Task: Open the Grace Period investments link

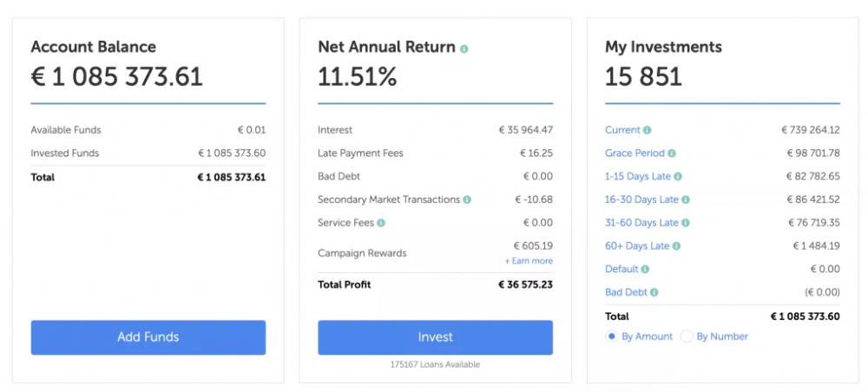Action: 635,154
